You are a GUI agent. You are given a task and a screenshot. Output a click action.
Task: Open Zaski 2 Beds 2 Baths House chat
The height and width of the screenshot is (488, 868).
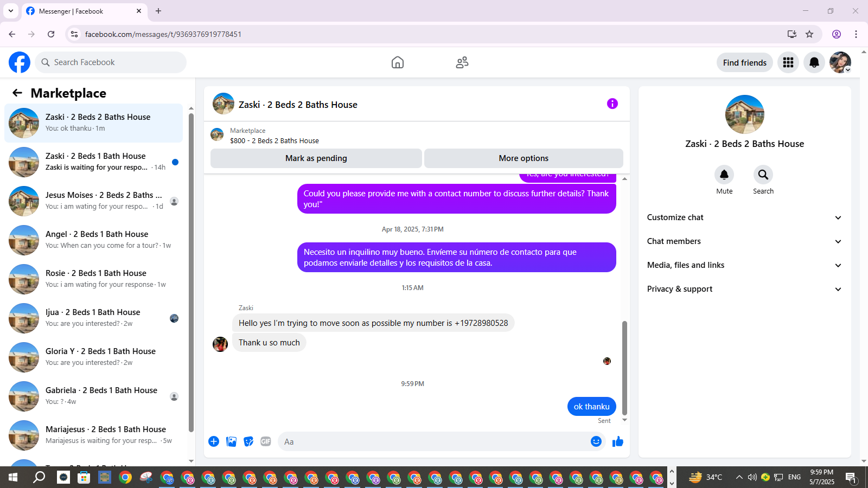click(94, 123)
